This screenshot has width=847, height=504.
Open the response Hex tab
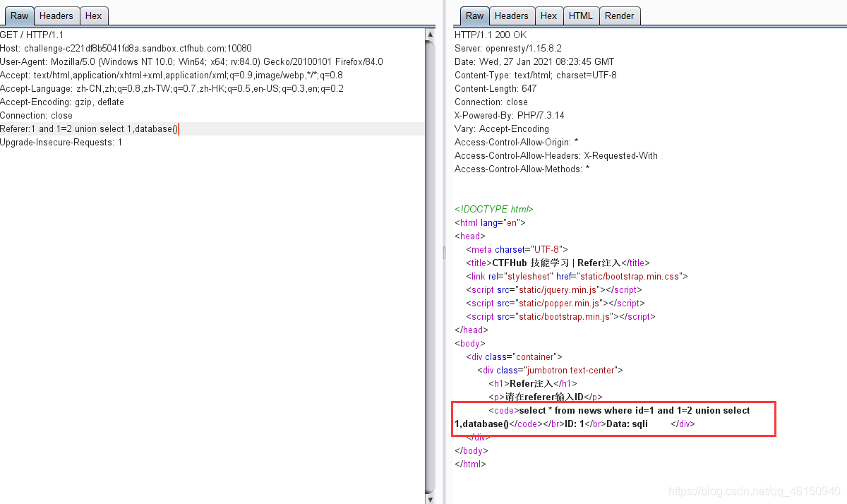coord(548,16)
